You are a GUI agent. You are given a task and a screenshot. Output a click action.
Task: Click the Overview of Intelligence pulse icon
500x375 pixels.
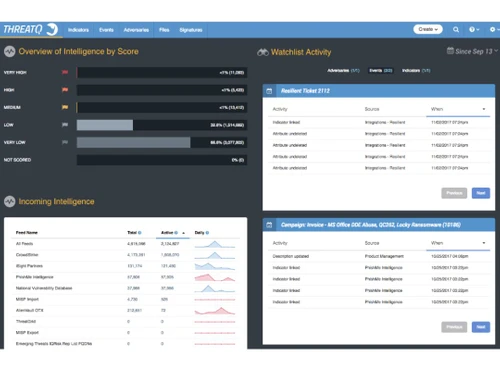10,52
